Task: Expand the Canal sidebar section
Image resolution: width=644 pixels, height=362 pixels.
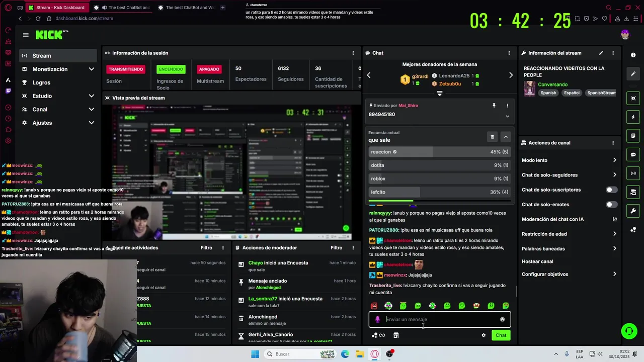Action: (91, 110)
